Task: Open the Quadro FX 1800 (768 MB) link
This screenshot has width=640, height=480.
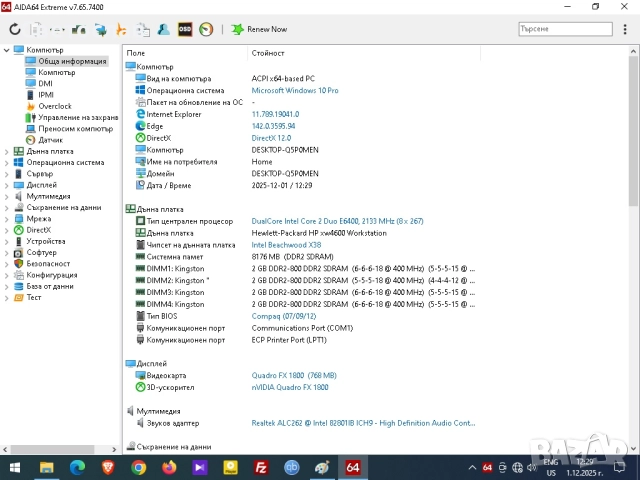Action: pyautogui.click(x=294, y=376)
